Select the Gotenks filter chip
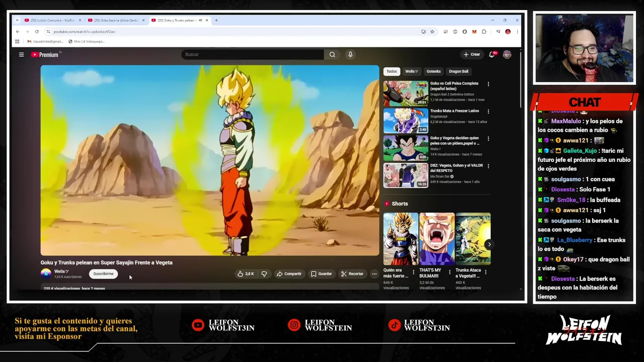Screen dimensions: 644x362 433,71
